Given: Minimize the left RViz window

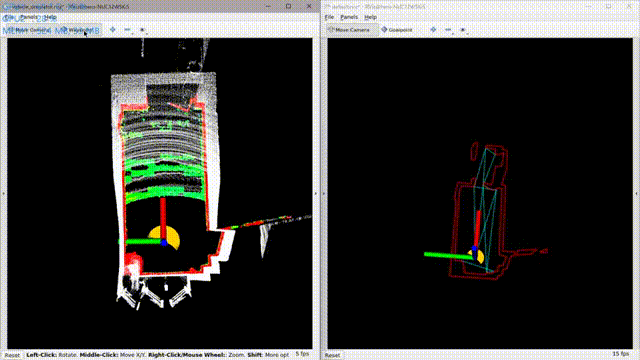Looking at the screenshot, I should (268, 6).
